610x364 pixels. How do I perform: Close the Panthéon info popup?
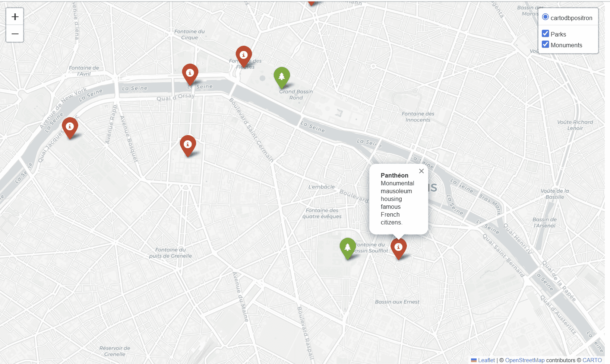tap(421, 171)
